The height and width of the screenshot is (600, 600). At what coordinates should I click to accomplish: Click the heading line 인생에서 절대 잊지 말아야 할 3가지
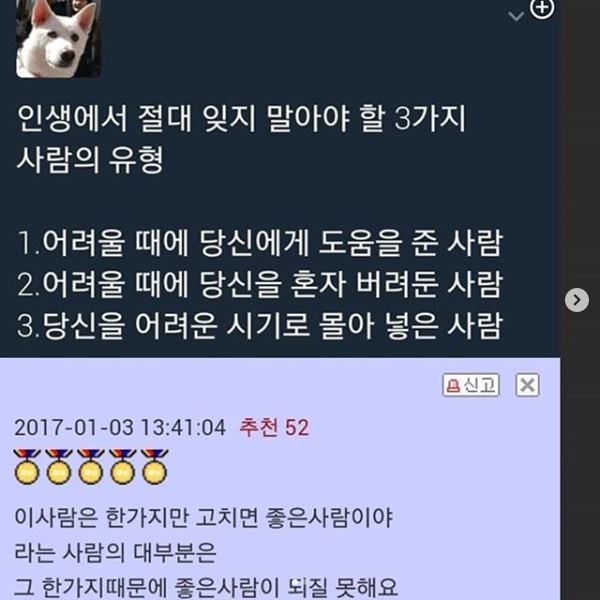click(241, 119)
